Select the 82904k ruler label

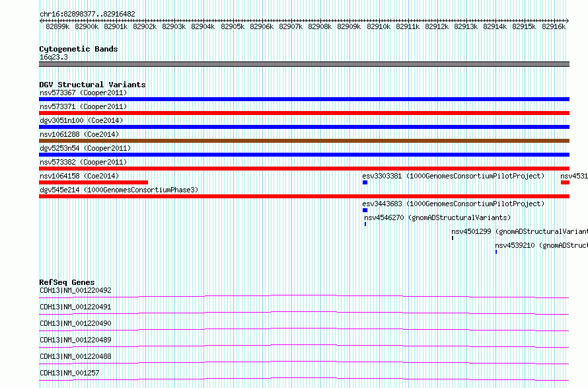(203, 26)
